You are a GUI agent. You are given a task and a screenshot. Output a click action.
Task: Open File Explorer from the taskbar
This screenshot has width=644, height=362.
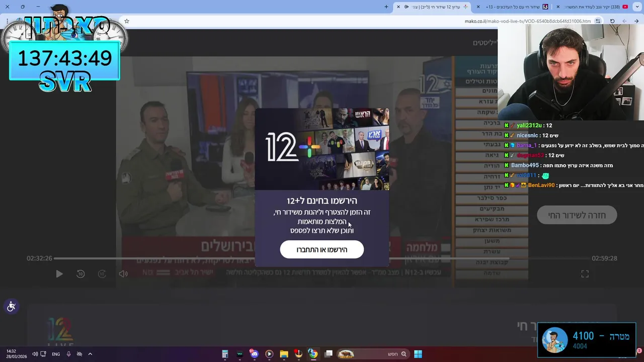click(284, 354)
